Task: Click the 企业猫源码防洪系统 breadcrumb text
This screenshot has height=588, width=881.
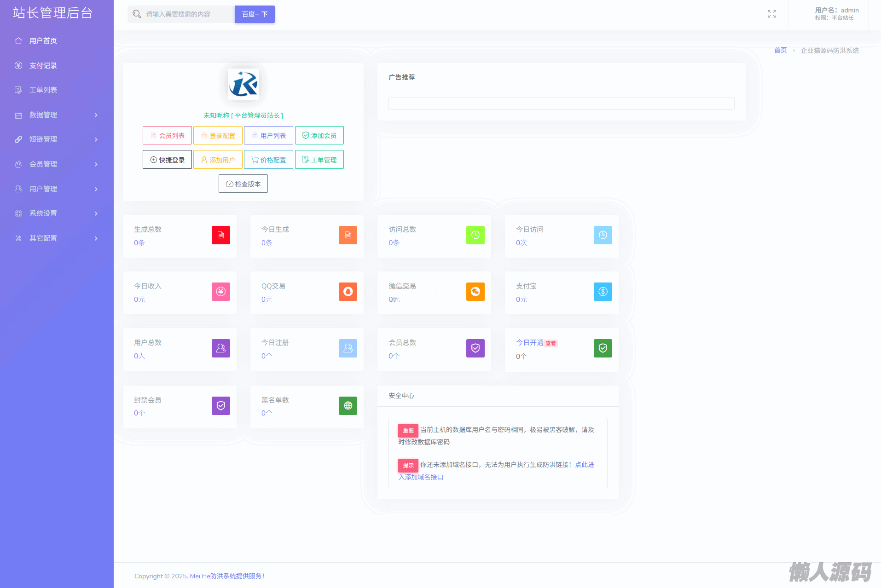Action: coord(830,50)
